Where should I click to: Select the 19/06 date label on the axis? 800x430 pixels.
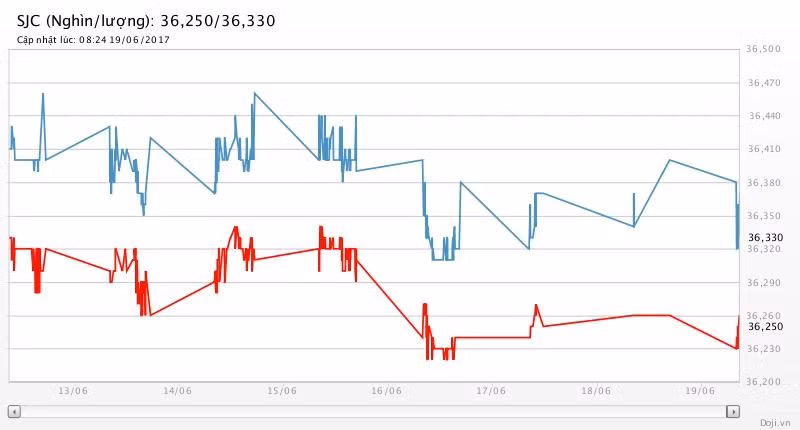[x=699, y=391]
